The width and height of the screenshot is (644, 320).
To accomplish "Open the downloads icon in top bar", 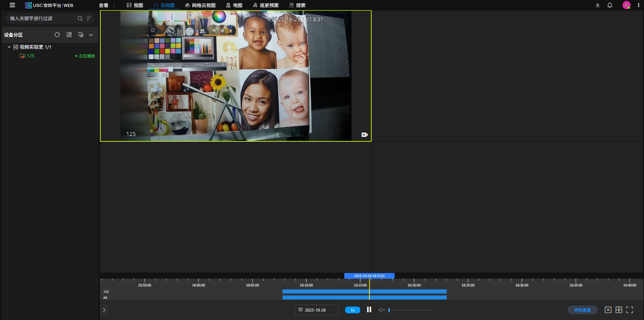I will tap(598, 5).
